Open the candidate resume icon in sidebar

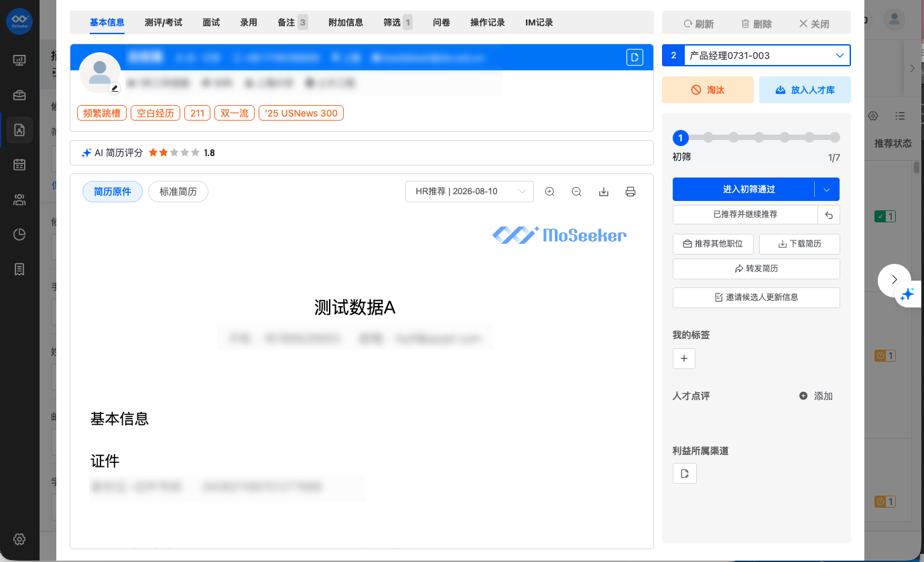tap(19, 130)
